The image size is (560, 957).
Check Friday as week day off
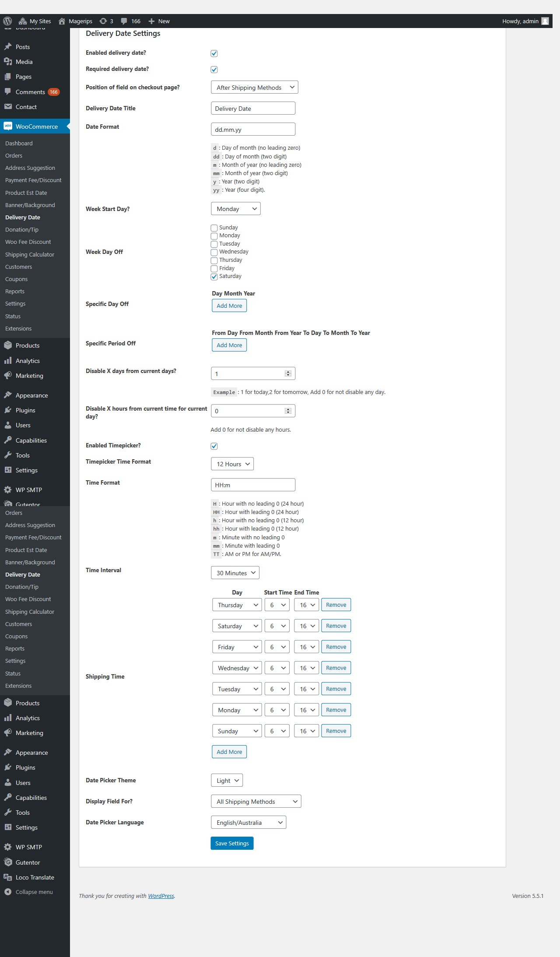[214, 268]
